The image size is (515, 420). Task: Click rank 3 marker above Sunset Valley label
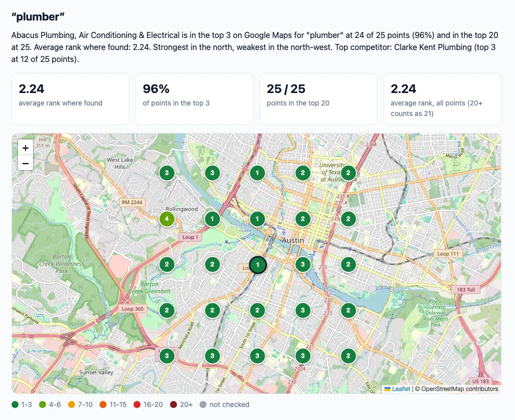click(x=167, y=356)
